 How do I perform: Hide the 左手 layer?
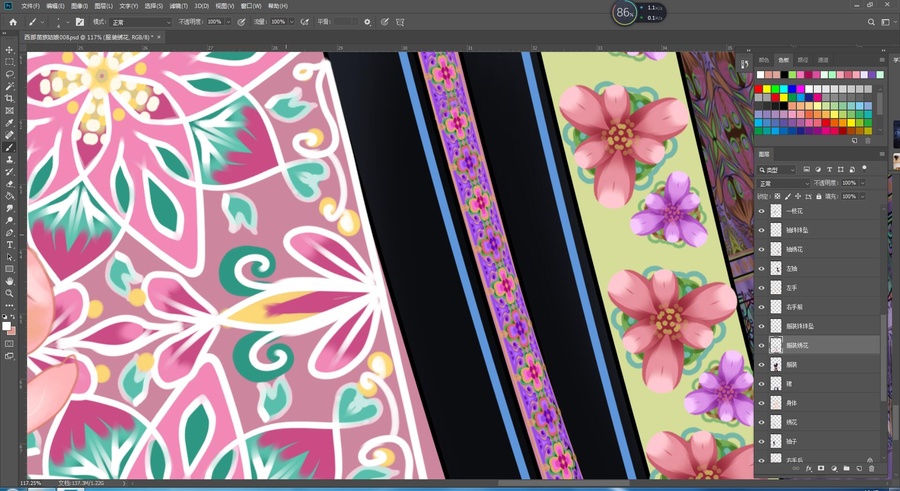pos(762,288)
